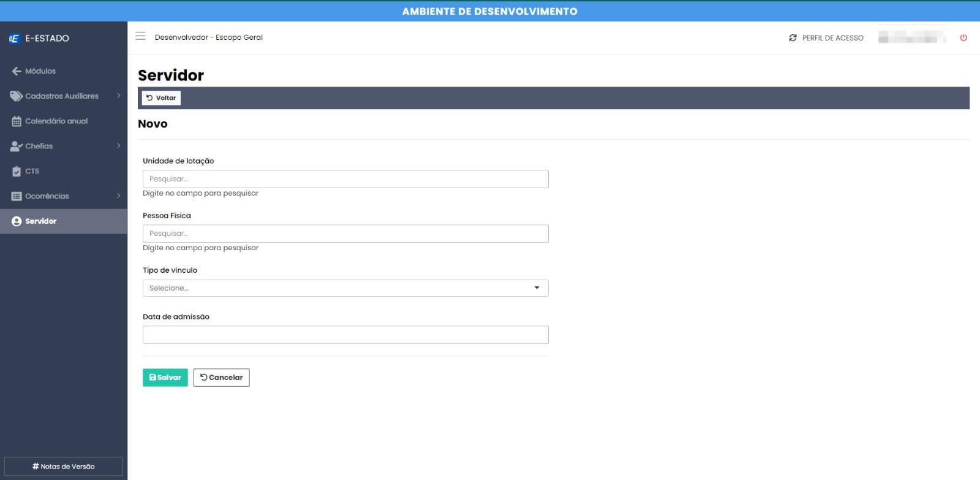The height and width of the screenshot is (480, 980).
Task: Open Chefias menu item
Action: 64,147
